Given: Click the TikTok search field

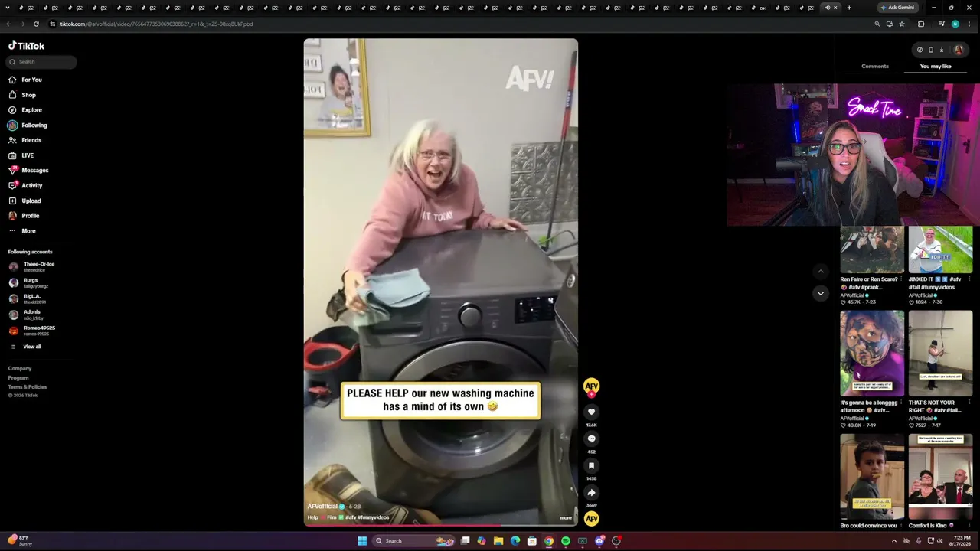Looking at the screenshot, I should point(41,62).
